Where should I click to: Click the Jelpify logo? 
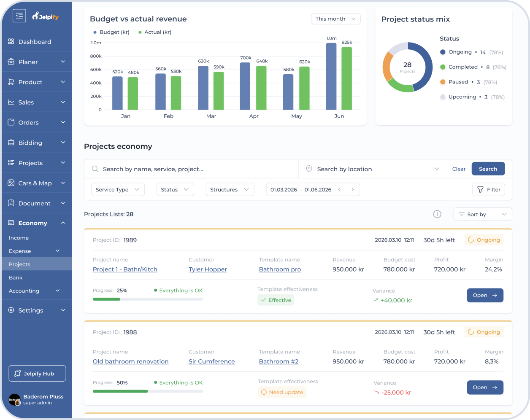[46, 16]
